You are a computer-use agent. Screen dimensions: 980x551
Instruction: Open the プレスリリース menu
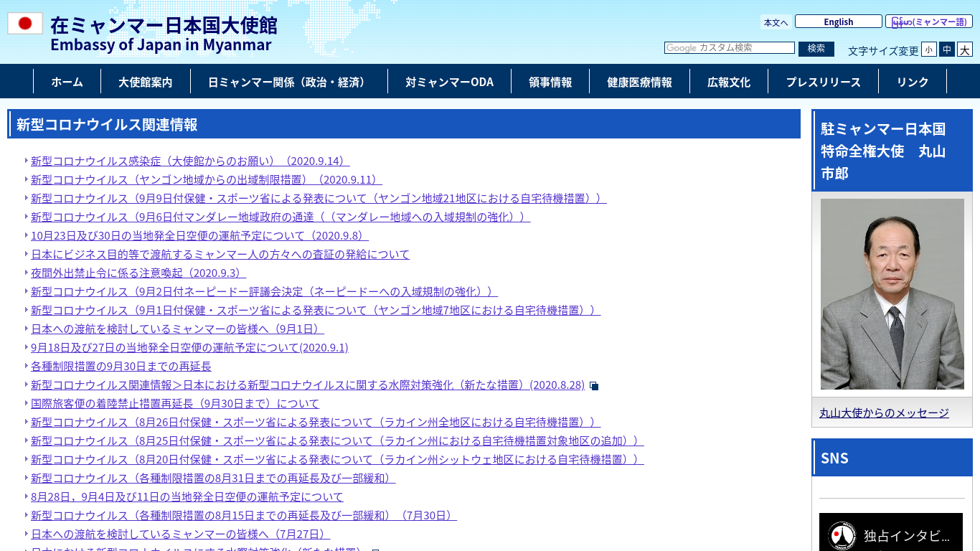pyautogui.click(x=823, y=82)
